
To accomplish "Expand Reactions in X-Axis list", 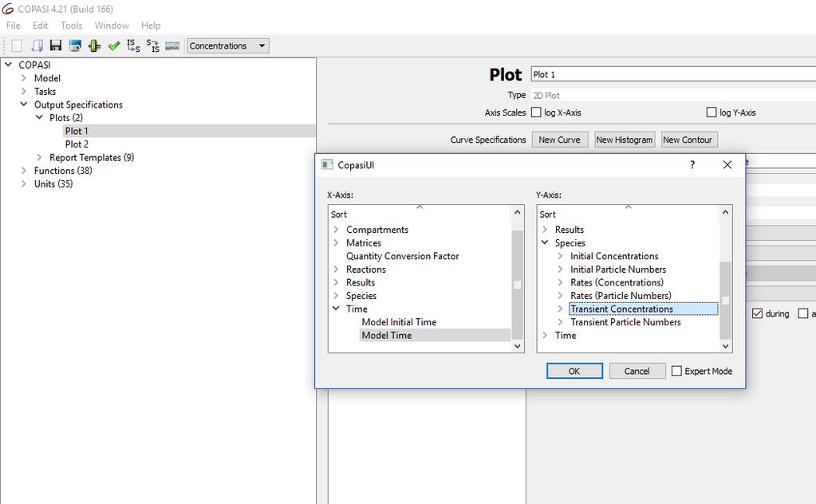I will coord(336,269).
